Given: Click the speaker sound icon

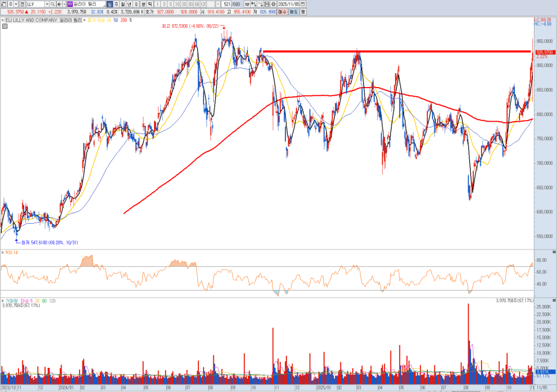Looking at the screenshot, I should [x=59, y=4].
